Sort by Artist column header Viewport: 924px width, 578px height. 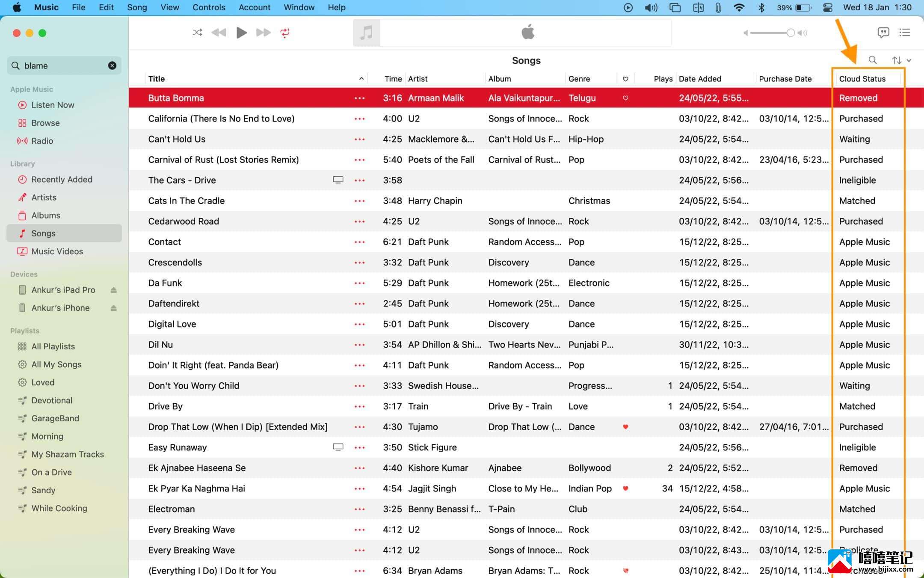(445, 79)
